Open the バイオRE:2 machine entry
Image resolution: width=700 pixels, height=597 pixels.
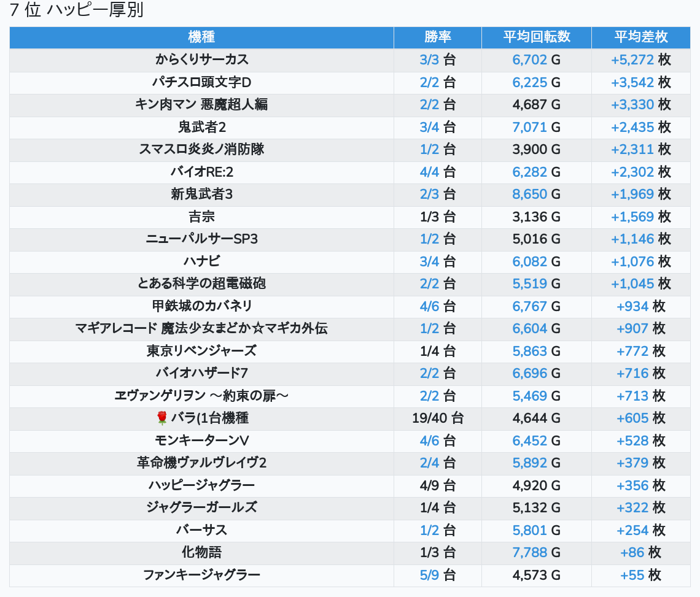pos(201,172)
